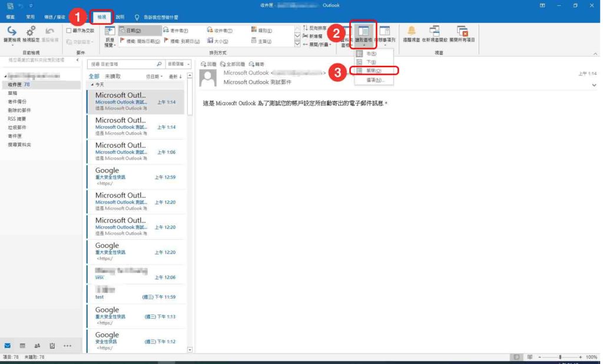Switch to People in bottom navigation
603x364 pixels.
[x=37, y=346]
